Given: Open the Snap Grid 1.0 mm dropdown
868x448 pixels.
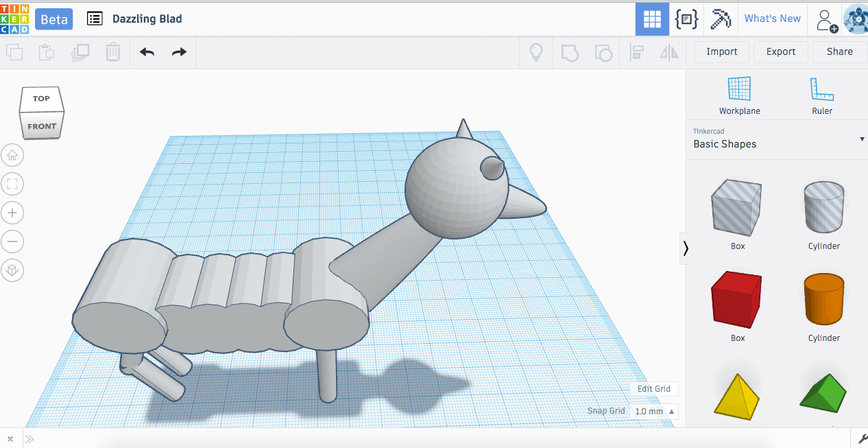Looking at the screenshot, I should [x=654, y=412].
